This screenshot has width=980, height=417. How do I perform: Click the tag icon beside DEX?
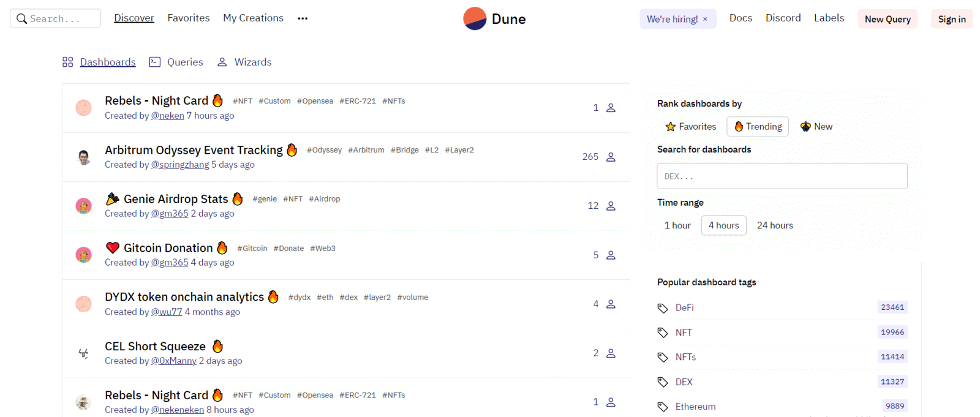pos(663,382)
